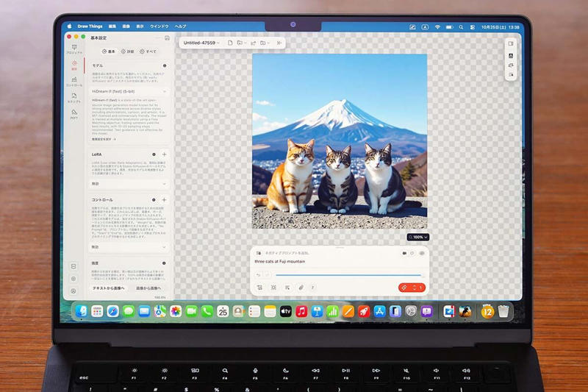Open the 画像 menu
Screen dimensions: 588x392
pyautogui.click(x=126, y=26)
